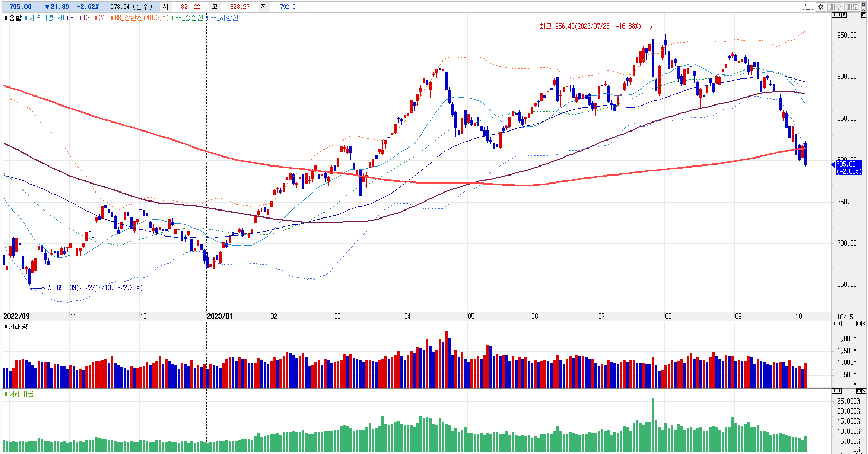Screen dimensions: 868x454
Task: Click the blue 795.00 price tag on axis
Action: click(x=848, y=168)
